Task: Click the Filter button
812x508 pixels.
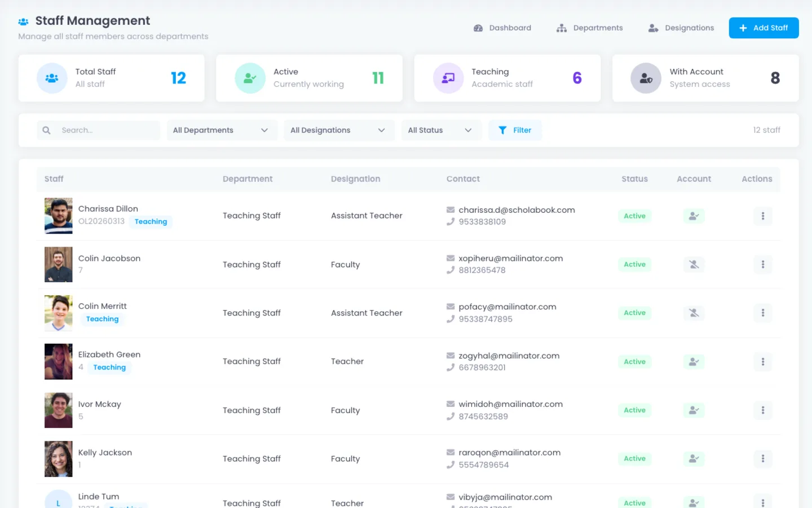Action: [x=515, y=130]
